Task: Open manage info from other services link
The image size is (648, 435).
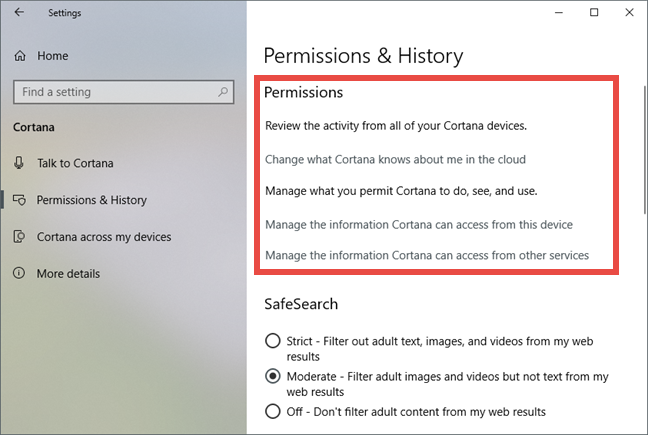Action: (x=427, y=255)
